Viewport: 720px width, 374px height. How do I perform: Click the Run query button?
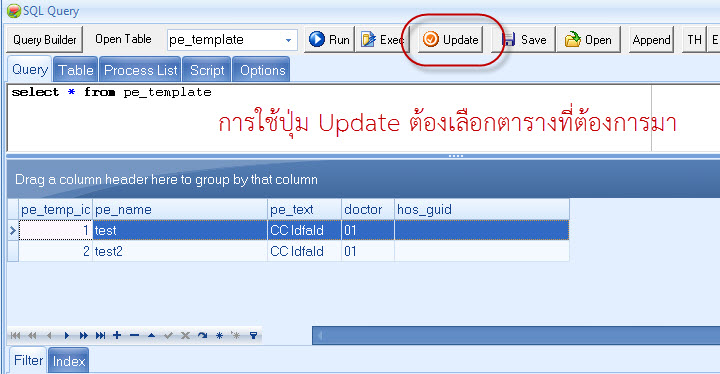pyautogui.click(x=329, y=40)
